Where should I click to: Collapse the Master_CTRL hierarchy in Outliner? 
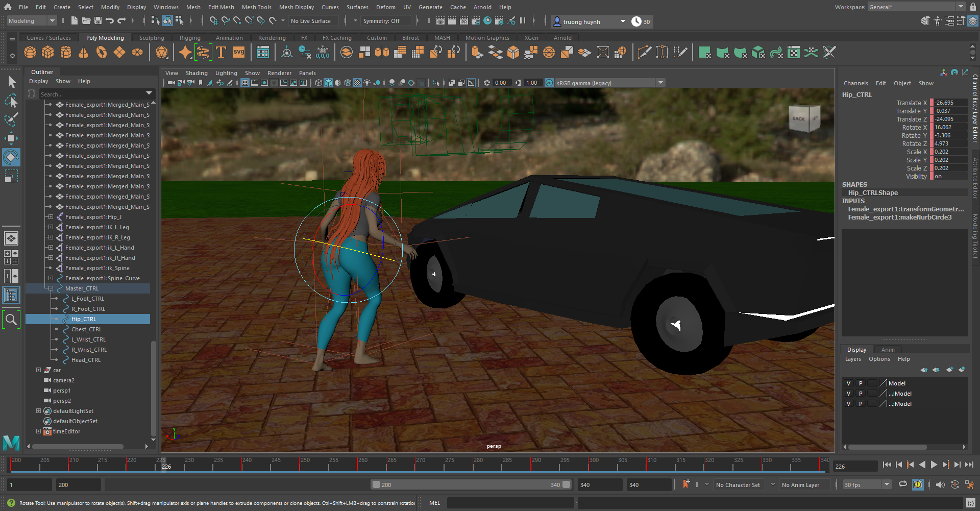[x=51, y=288]
